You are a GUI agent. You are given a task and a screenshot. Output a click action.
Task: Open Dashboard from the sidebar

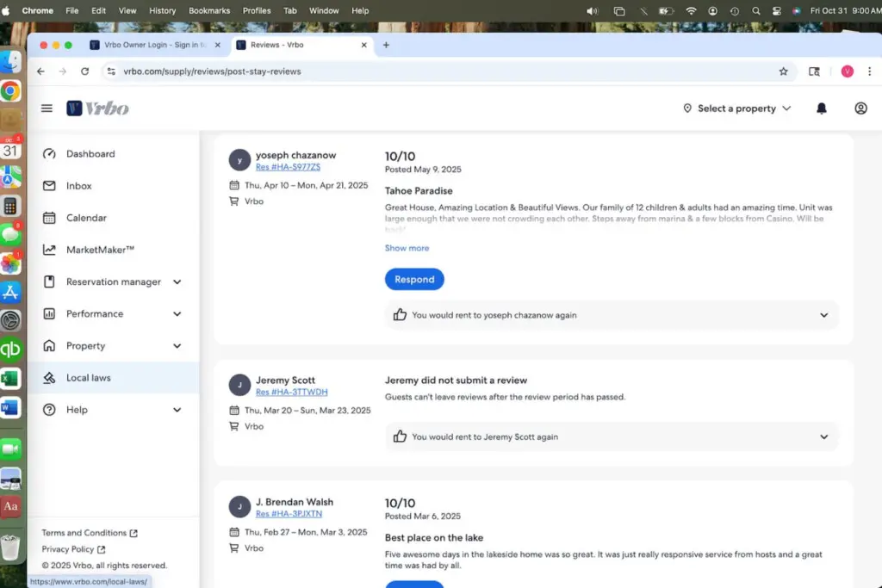90,154
